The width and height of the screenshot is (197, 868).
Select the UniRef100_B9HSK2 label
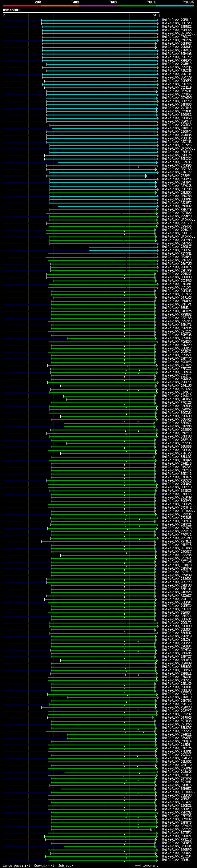click(177, 244)
